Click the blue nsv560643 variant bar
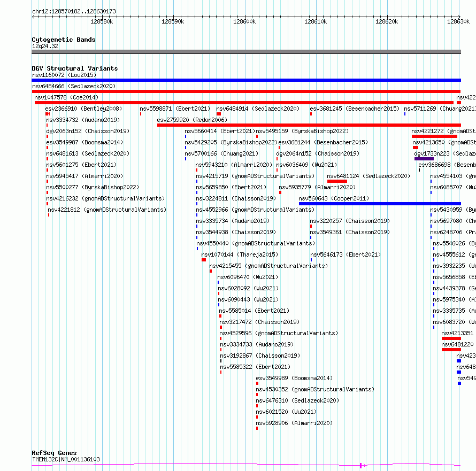The image size is (476, 471). point(380,204)
